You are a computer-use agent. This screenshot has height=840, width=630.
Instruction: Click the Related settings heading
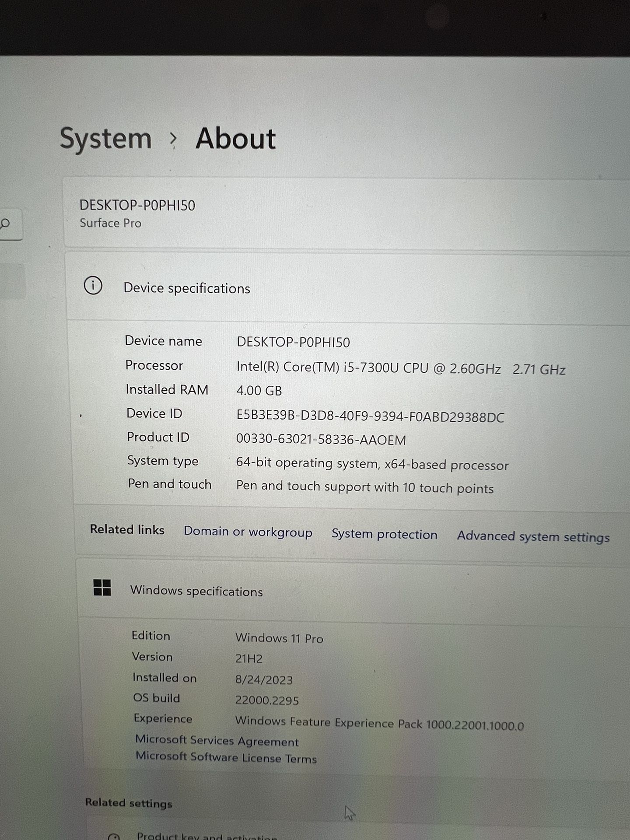[x=129, y=803]
